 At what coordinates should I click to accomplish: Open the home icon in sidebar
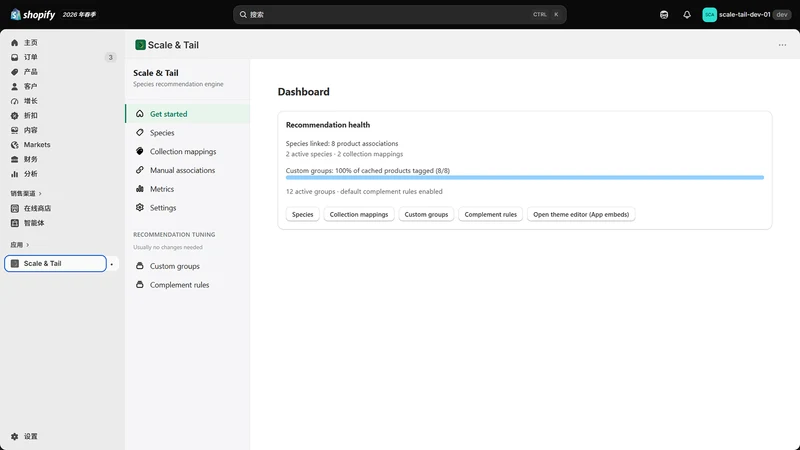tap(14, 43)
